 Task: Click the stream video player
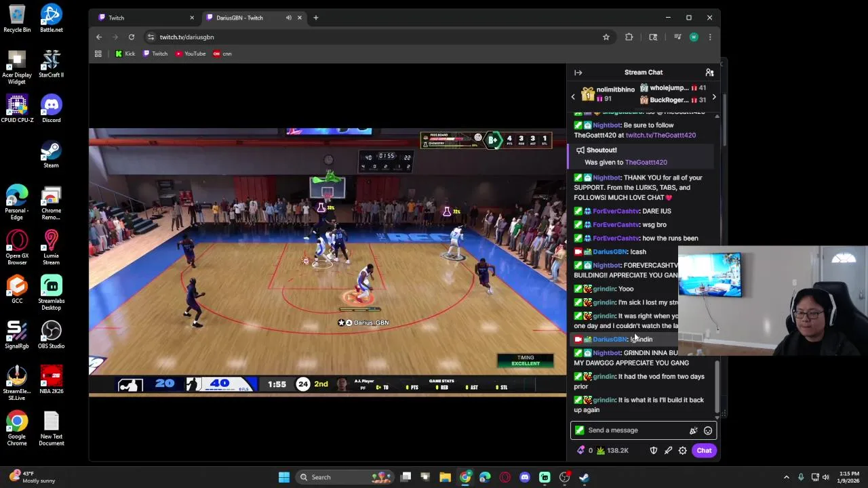point(328,261)
